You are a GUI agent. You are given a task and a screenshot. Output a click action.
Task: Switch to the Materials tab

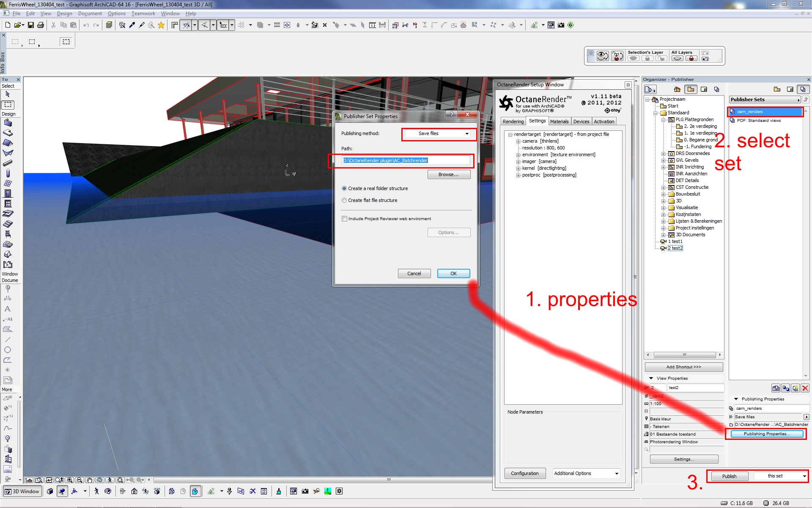pyautogui.click(x=559, y=121)
